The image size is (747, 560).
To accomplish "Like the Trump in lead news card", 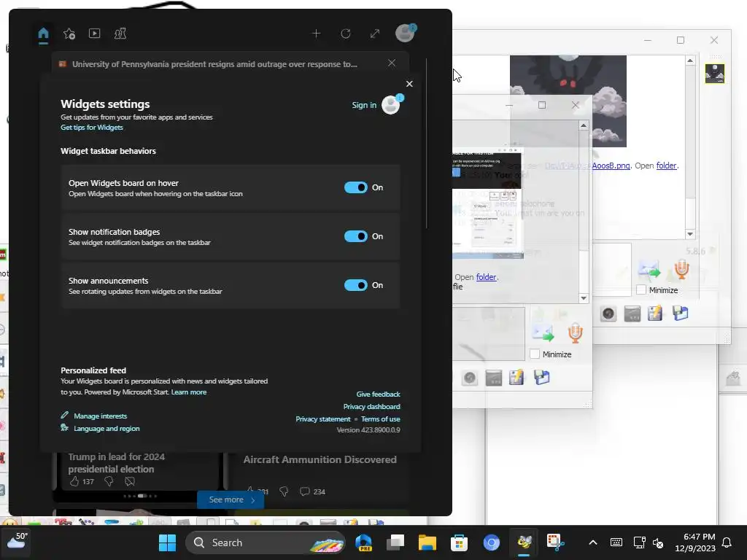I will click(x=74, y=481).
